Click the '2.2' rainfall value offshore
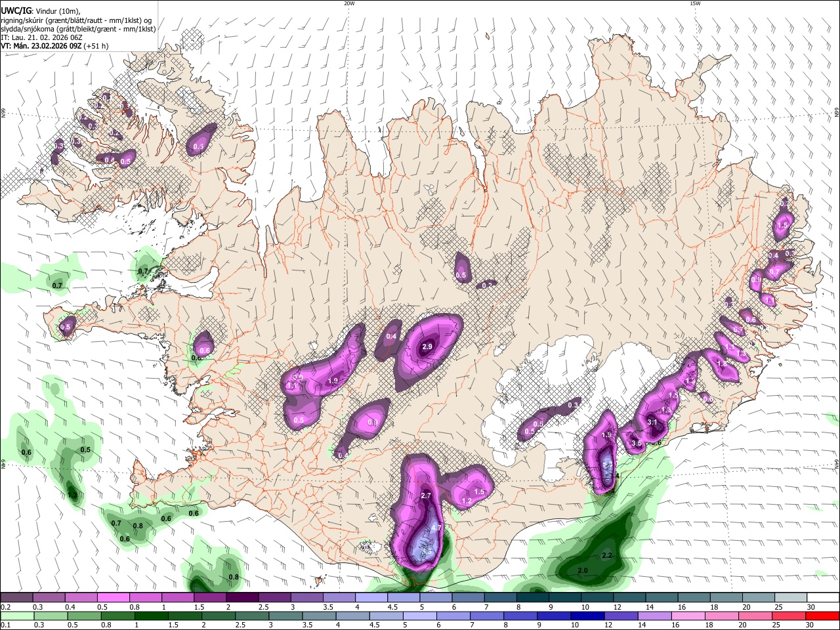The image size is (840, 630). pyautogui.click(x=607, y=556)
